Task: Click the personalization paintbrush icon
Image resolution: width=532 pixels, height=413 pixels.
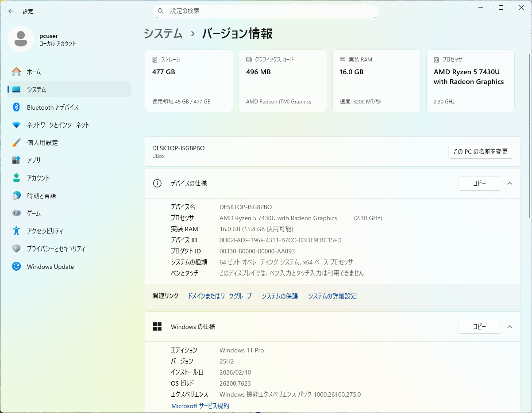Action: (x=16, y=143)
